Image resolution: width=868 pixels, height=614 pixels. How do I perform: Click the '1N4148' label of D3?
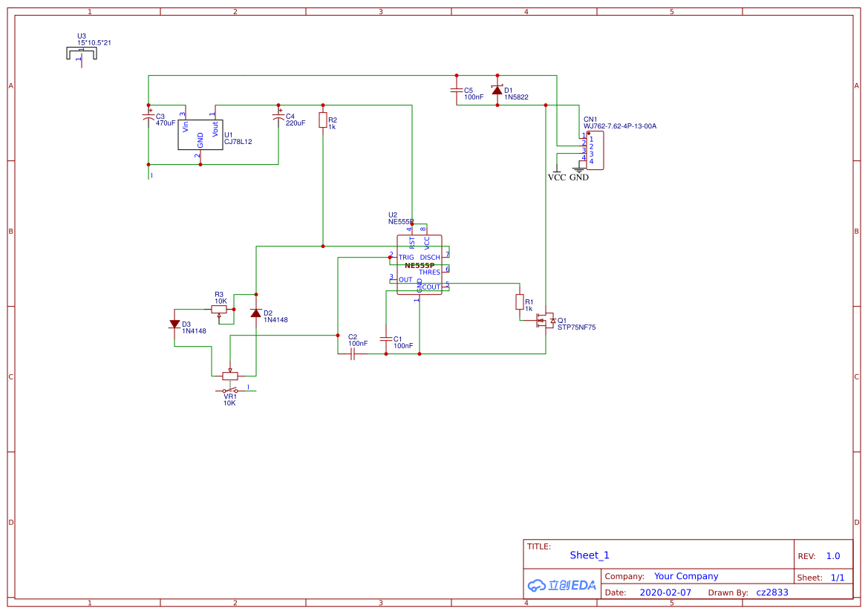[195, 331]
